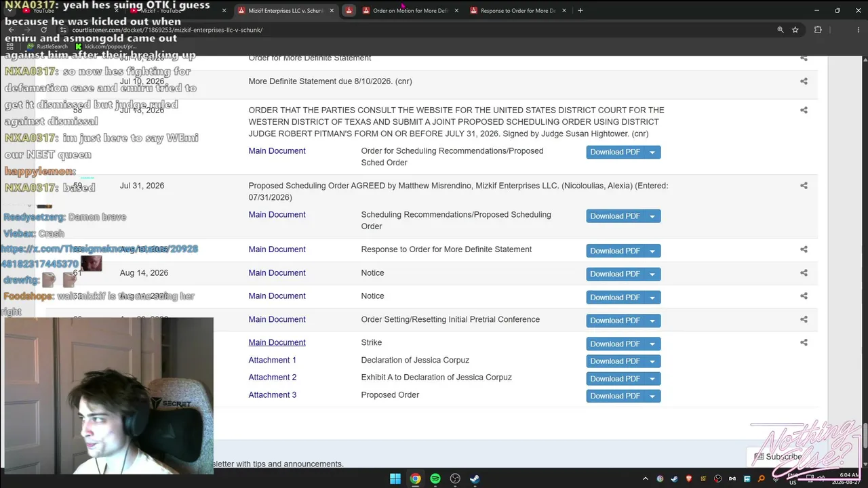Expand Download PDF options for Order for Scheduling Recommendations

click(x=652, y=152)
